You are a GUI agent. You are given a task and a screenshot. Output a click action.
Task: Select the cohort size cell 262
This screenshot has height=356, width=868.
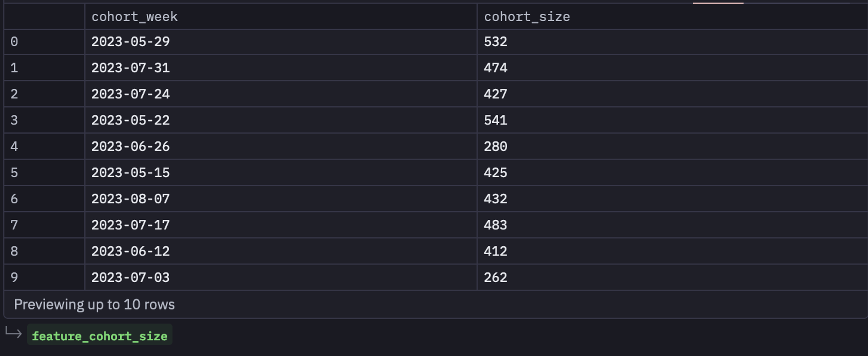click(x=672, y=278)
